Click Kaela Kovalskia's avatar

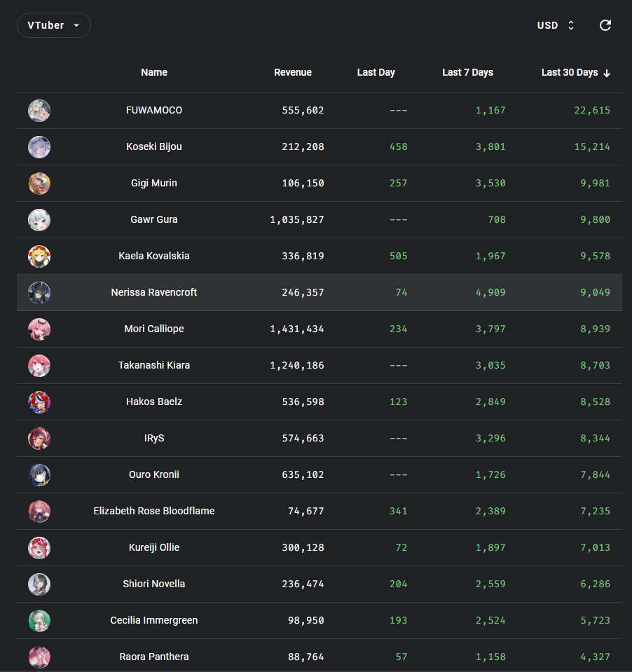pyautogui.click(x=39, y=256)
